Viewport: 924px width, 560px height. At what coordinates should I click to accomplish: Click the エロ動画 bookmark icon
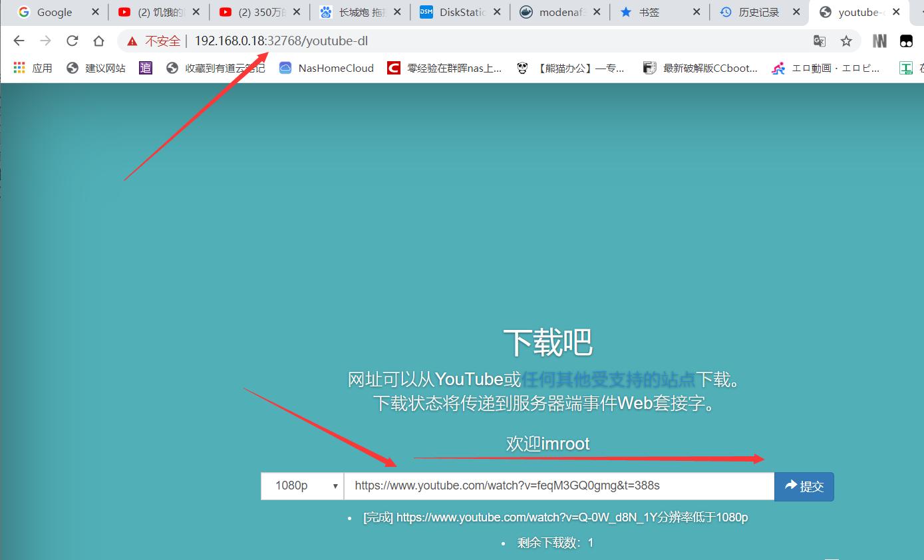click(778, 67)
